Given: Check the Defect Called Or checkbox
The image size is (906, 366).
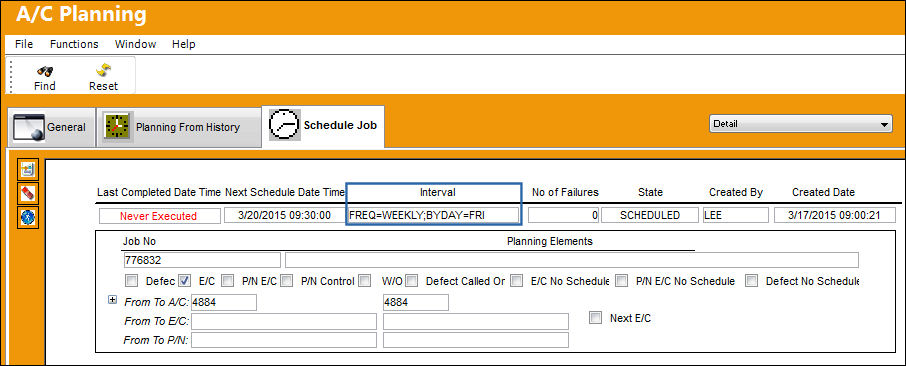Looking at the screenshot, I should pos(411,281).
